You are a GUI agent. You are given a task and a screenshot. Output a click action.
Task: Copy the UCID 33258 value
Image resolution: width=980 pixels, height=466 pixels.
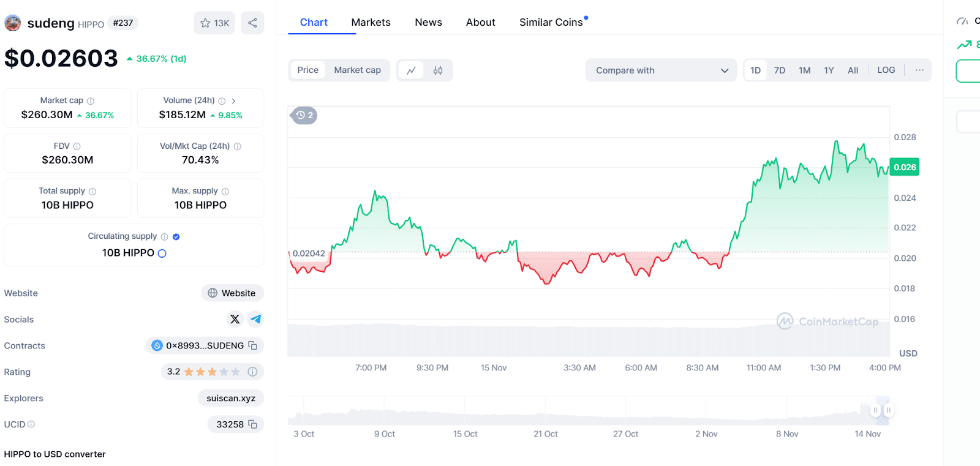252,424
